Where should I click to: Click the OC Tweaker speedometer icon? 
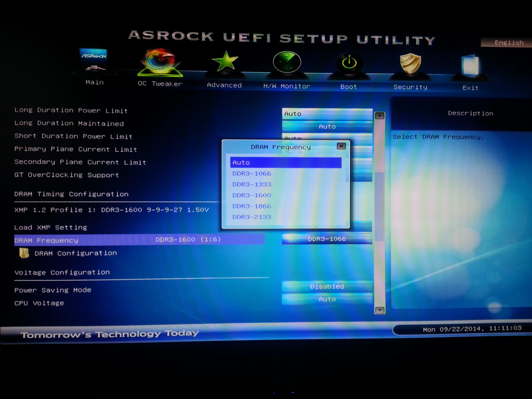tap(160, 61)
